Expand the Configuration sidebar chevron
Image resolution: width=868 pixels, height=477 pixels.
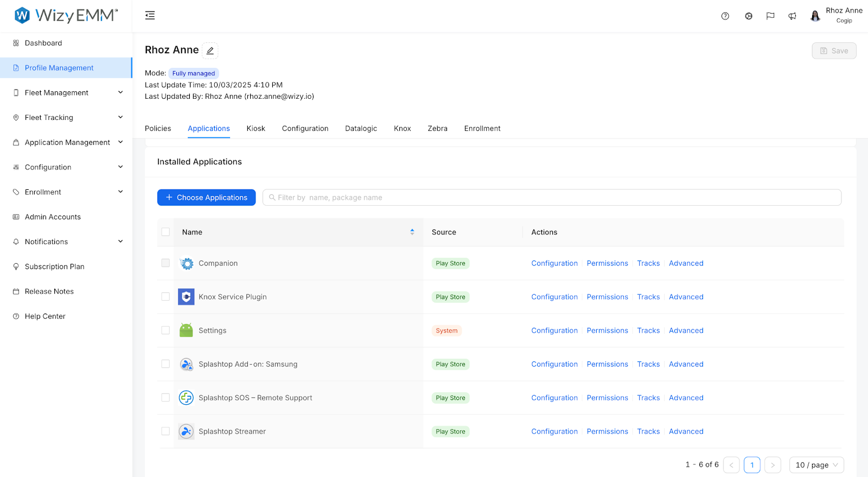click(120, 167)
